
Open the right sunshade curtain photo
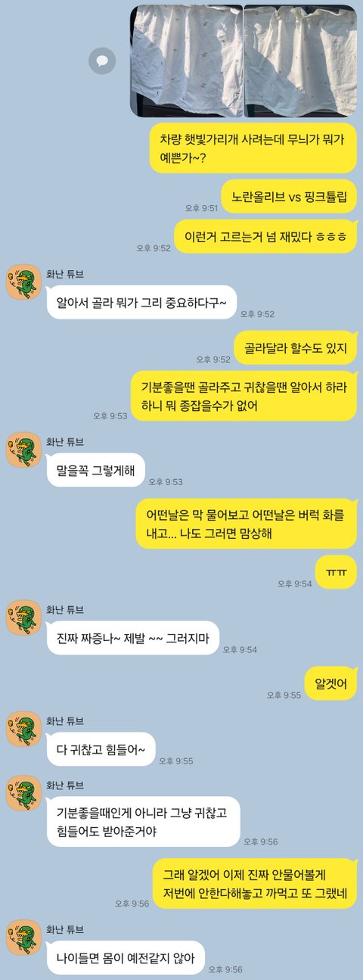click(x=301, y=62)
